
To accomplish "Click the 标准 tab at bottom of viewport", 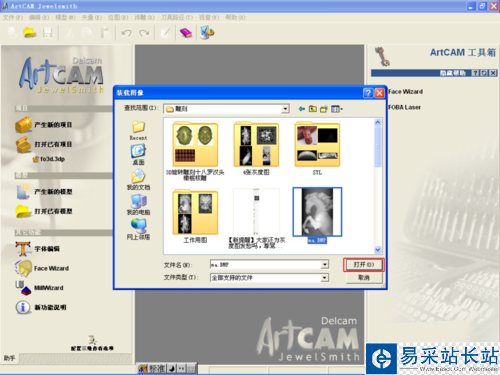I will point(157,368).
